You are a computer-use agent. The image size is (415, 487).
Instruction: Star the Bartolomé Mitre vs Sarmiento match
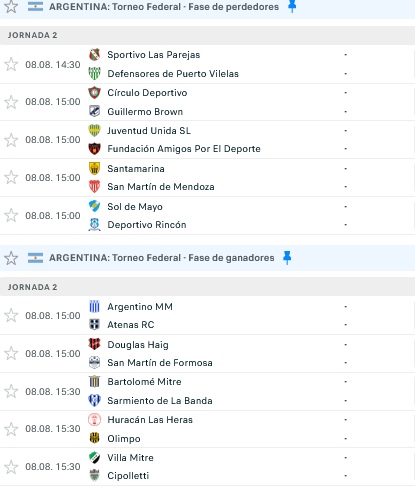point(11,391)
